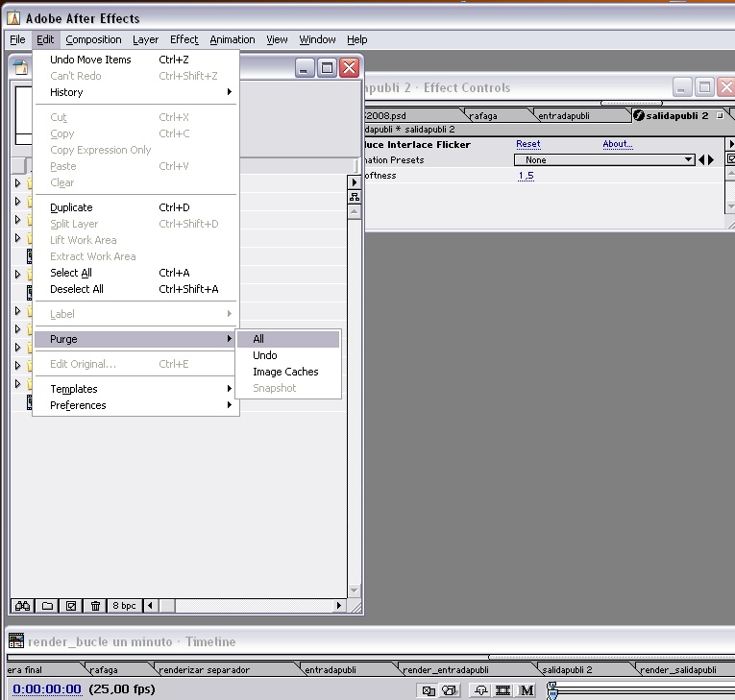This screenshot has height=700, width=735.
Task: Click the Find binoculars icon in Project panel
Action: (22, 606)
